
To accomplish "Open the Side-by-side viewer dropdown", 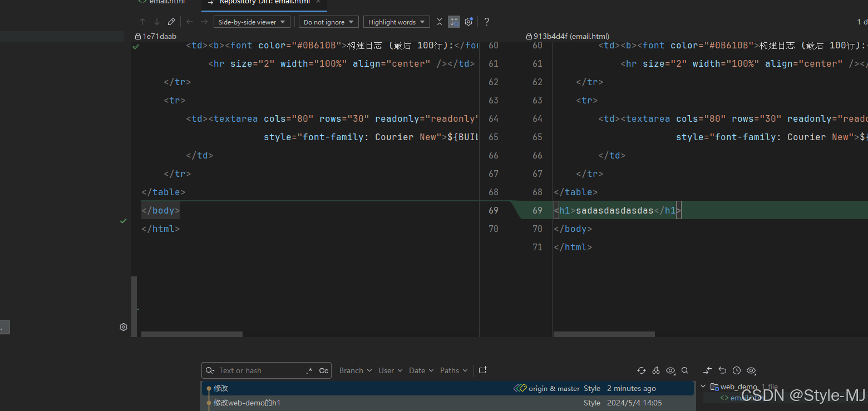I will (253, 22).
